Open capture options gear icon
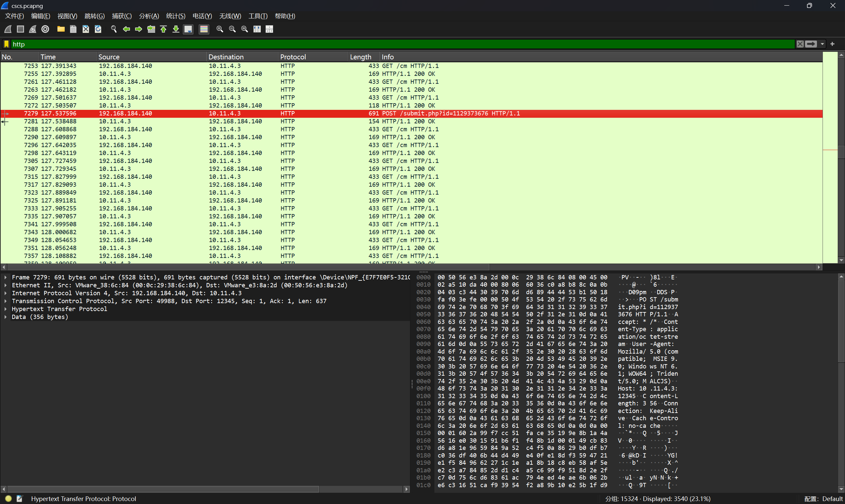845x504 pixels. point(45,29)
